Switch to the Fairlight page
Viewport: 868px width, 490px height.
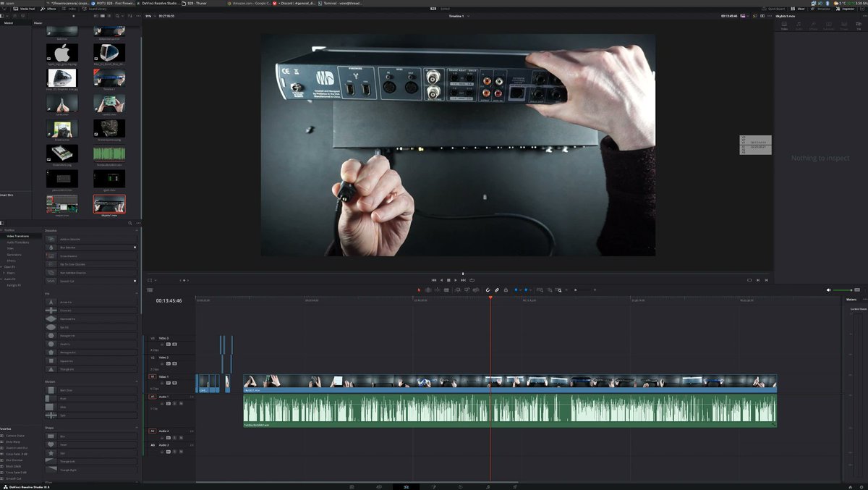coord(488,486)
